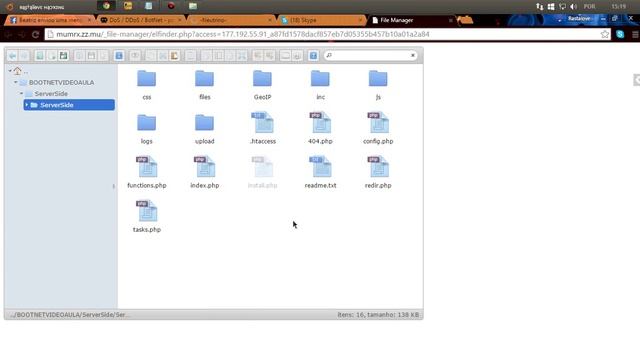Click the delete toolbar icon
The image size is (640, 360).
(x=191, y=56)
